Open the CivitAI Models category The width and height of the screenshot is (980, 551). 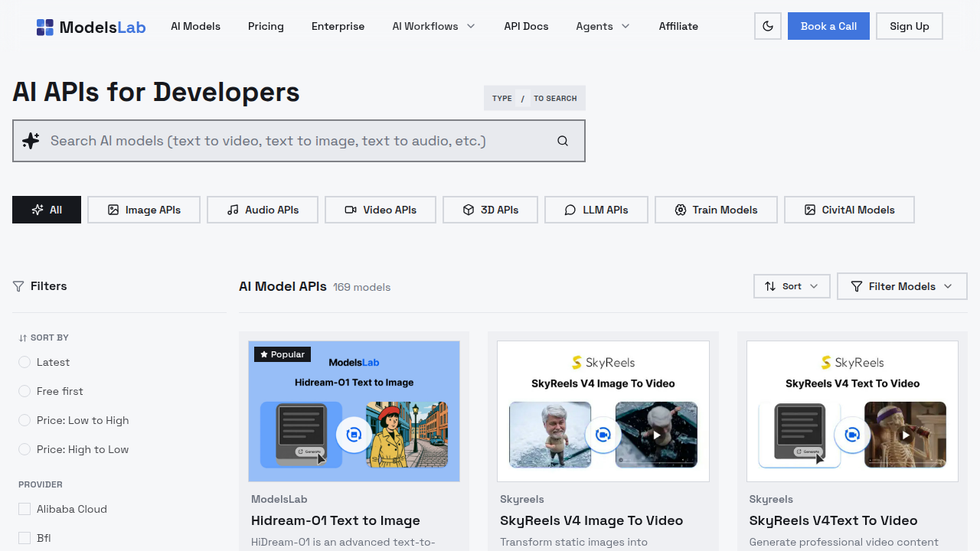(849, 210)
